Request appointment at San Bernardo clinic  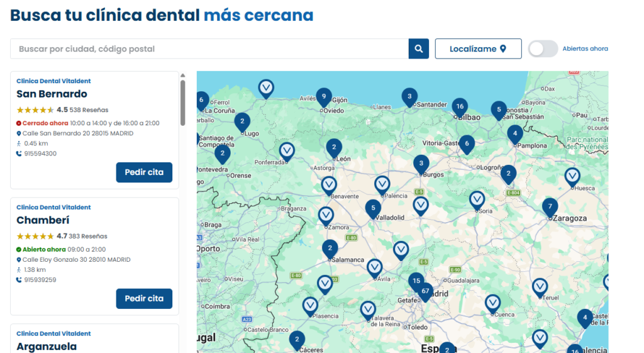144,172
